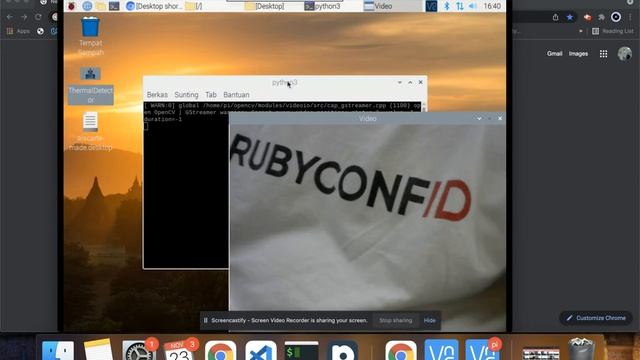Hide the Screencastify sharing notification
The height and width of the screenshot is (360, 640).
[429, 320]
